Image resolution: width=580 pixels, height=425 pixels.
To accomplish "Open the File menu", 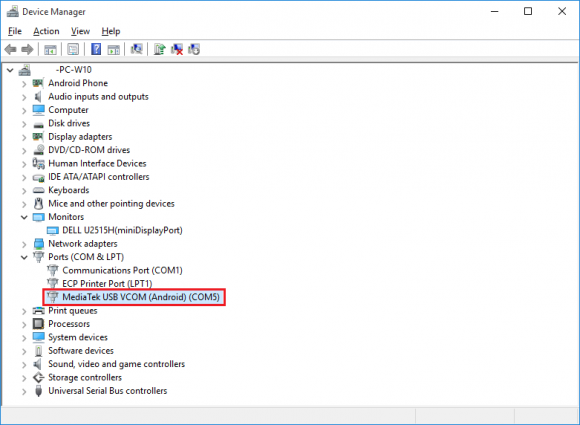I will (15, 31).
